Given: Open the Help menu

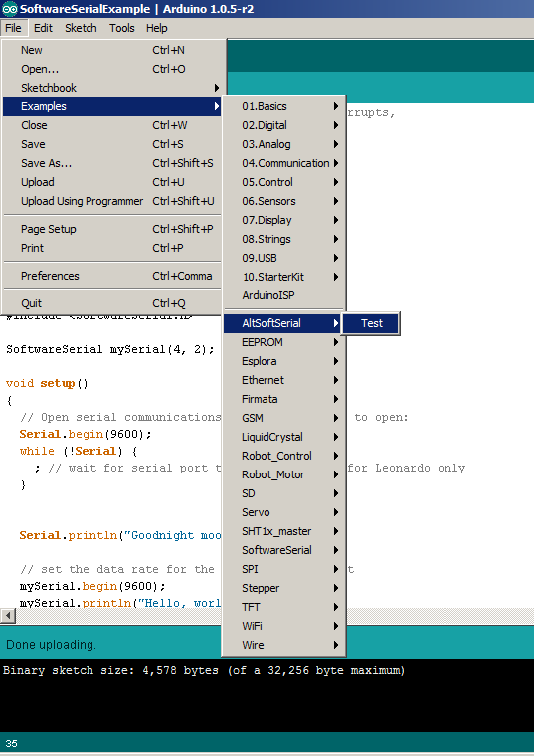Looking at the screenshot, I should coord(157,28).
